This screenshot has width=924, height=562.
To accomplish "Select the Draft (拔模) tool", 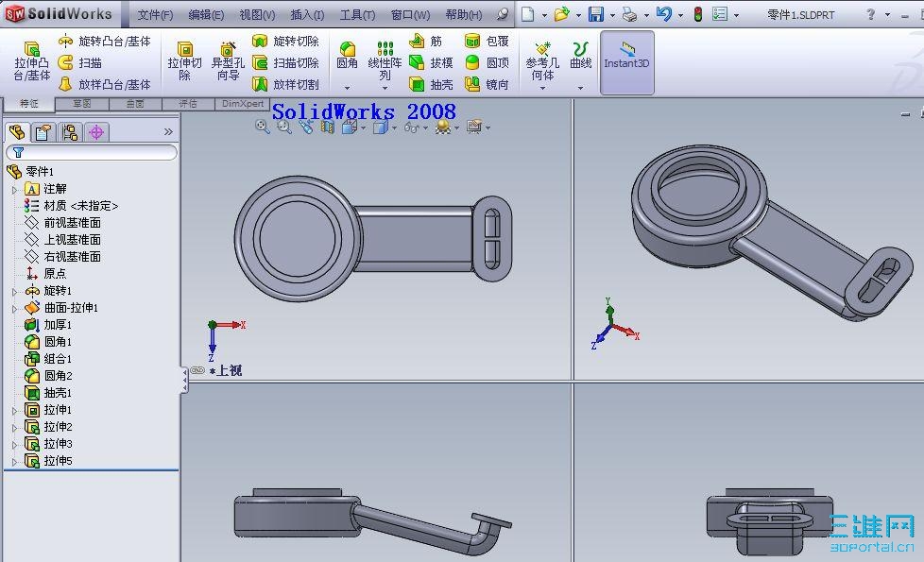I will 431,62.
